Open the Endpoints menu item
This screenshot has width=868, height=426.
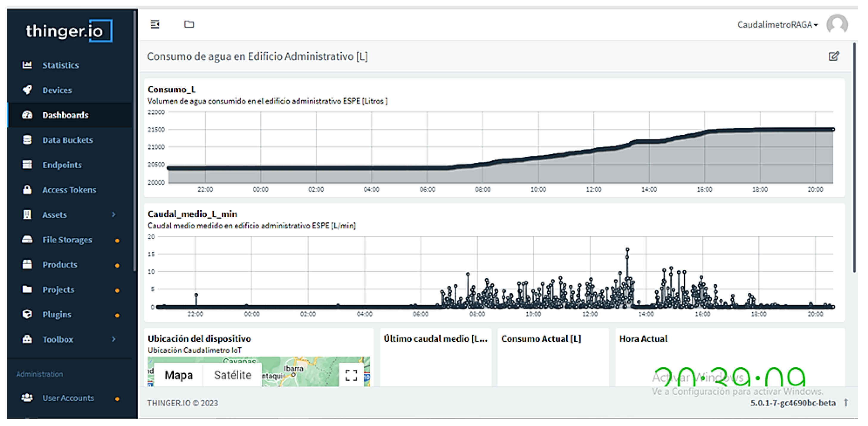pos(62,165)
